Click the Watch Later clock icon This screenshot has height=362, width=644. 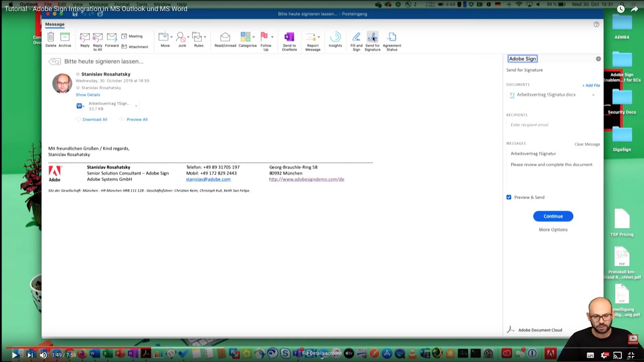[x=621, y=9]
